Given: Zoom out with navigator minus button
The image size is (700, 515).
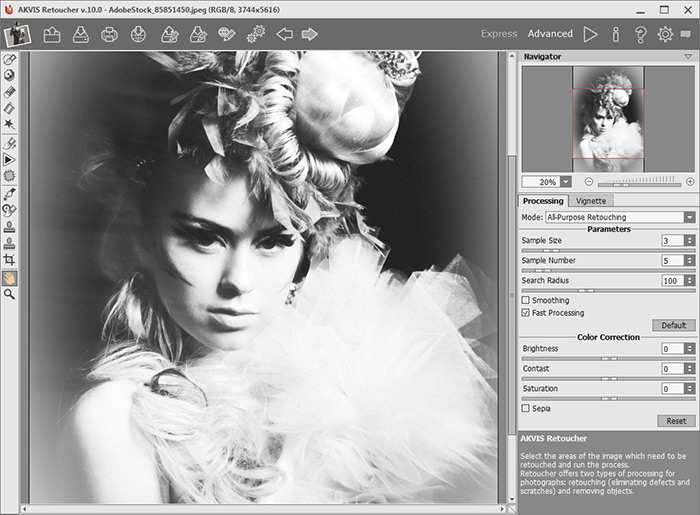Looking at the screenshot, I should click(x=589, y=182).
